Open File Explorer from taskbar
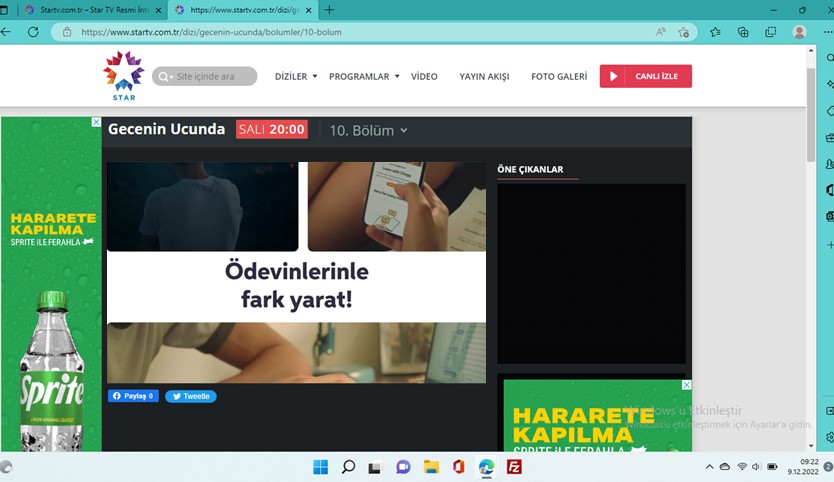Screen dimensions: 834x482 431,467
